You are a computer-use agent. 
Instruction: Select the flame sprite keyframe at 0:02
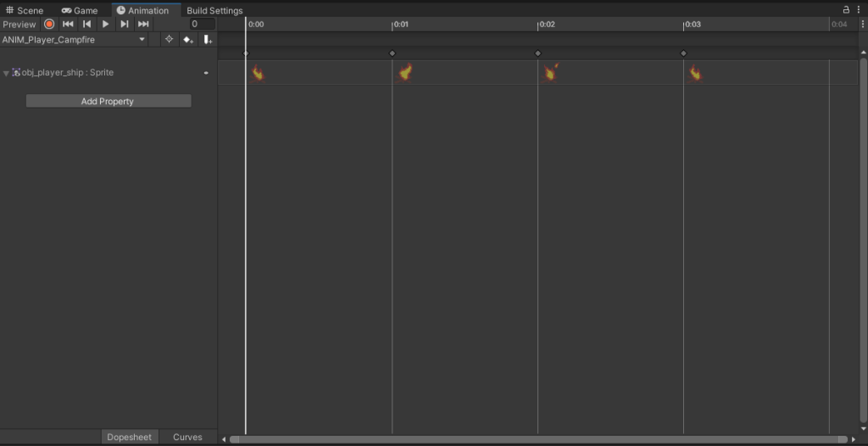pyautogui.click(x=550, y=73)
